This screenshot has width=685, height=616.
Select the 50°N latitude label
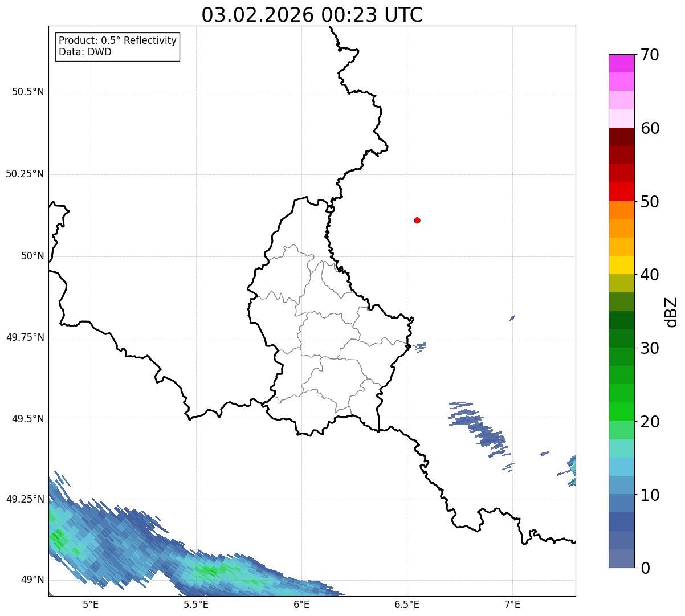[x=32, y=256]
